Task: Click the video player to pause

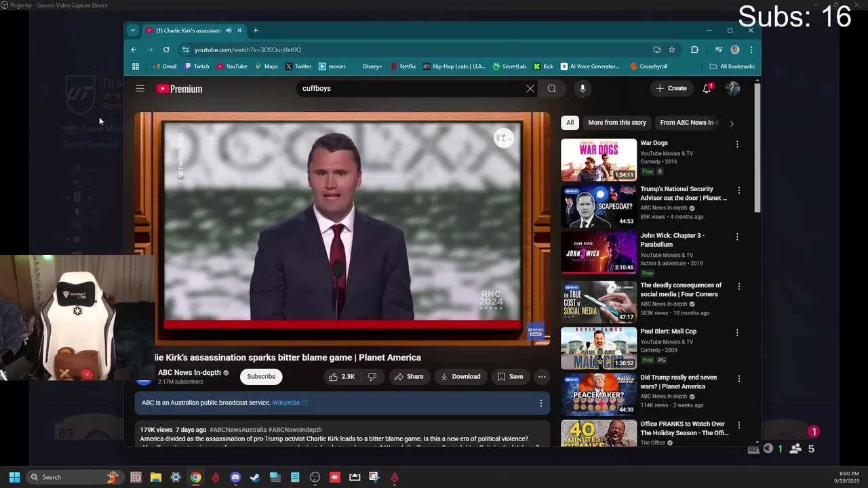Action: pyautogui.click(x=342, y=228)
